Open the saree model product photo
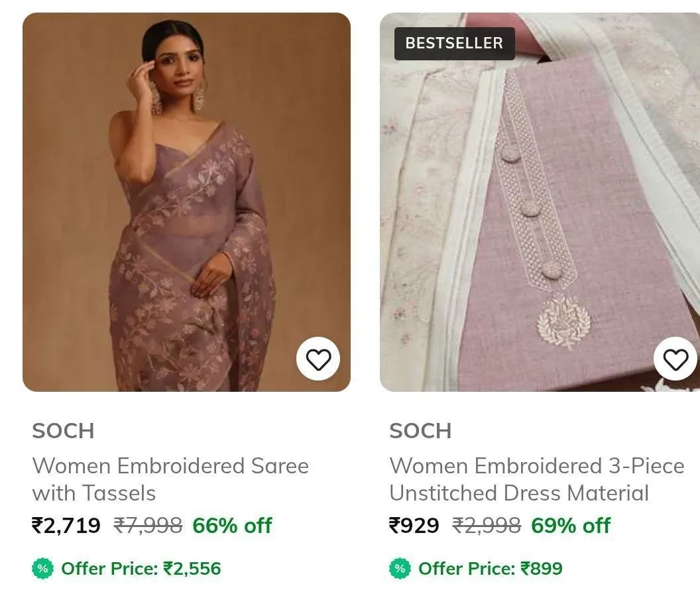 coord(187,202)
